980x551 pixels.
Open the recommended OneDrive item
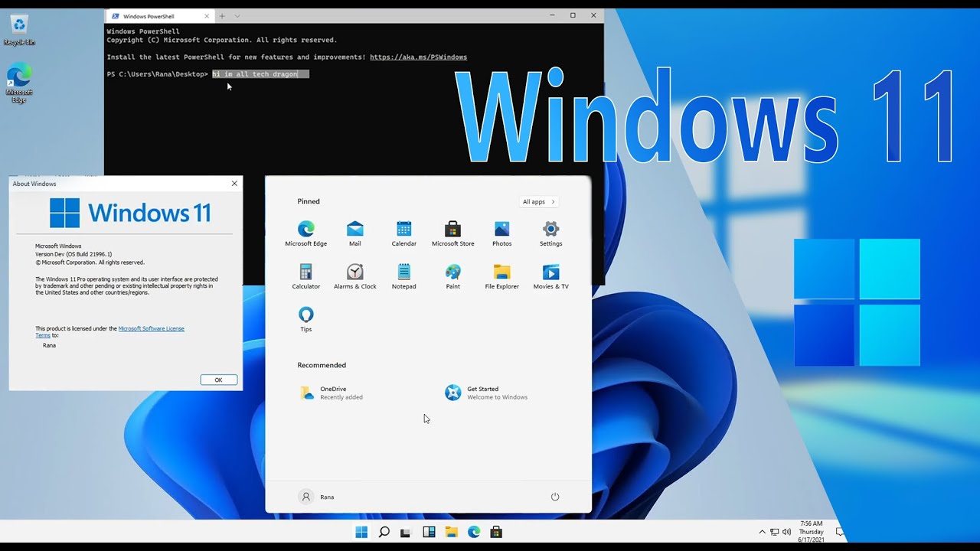click(332, 393)
